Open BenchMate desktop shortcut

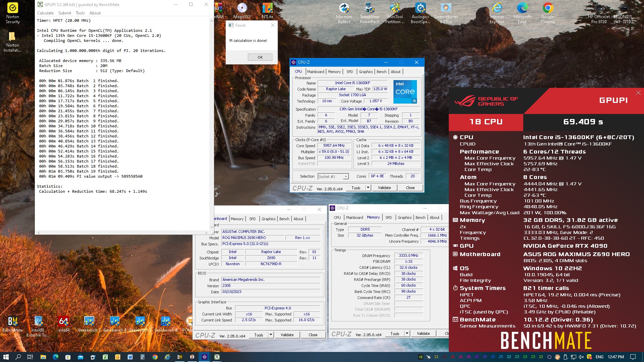(13, 324)
